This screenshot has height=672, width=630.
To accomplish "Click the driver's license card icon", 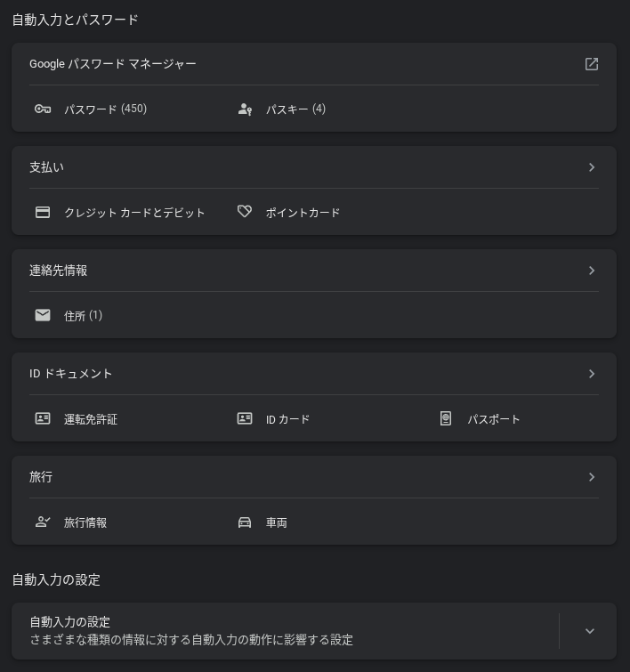I will click(x=43, y=418).
